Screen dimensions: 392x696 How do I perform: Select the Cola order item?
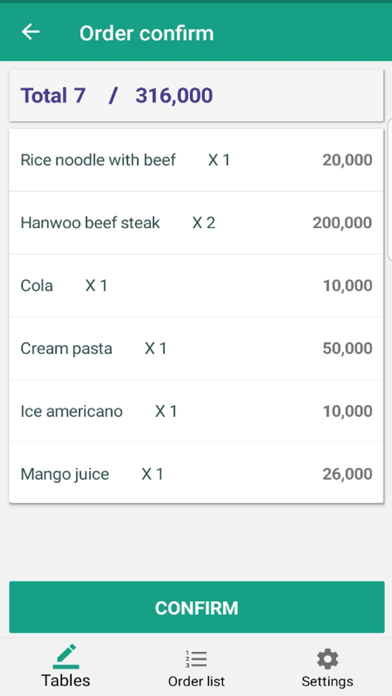click(x=196, y=285)
